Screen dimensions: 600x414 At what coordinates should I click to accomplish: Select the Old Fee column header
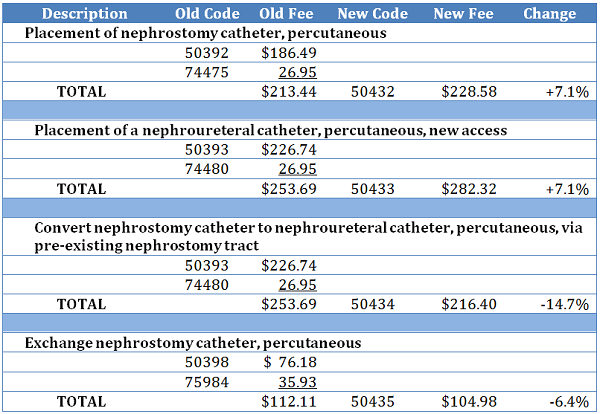[288, 14]
